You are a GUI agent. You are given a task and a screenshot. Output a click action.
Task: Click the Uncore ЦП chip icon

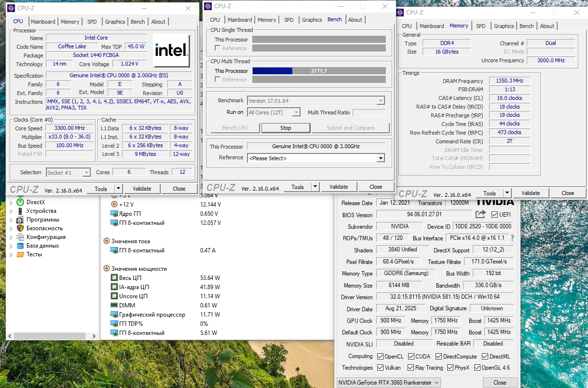tap(114, 296)
